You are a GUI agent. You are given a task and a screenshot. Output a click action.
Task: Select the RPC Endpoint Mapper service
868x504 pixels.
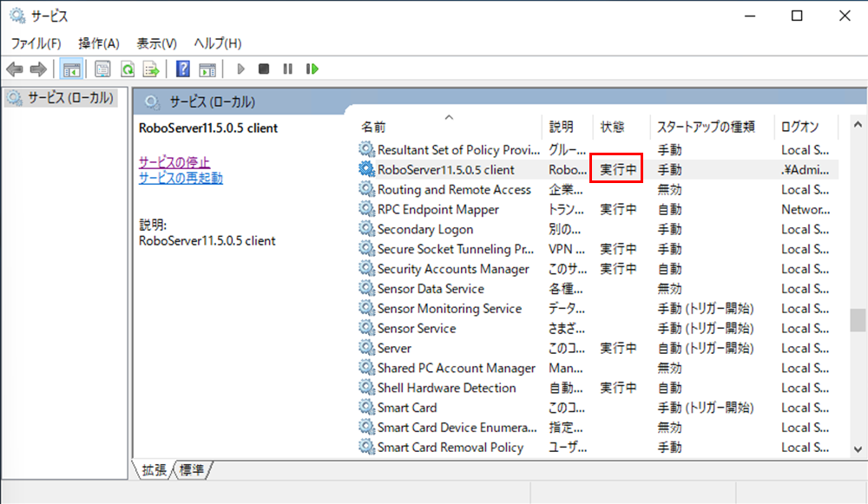437,210
